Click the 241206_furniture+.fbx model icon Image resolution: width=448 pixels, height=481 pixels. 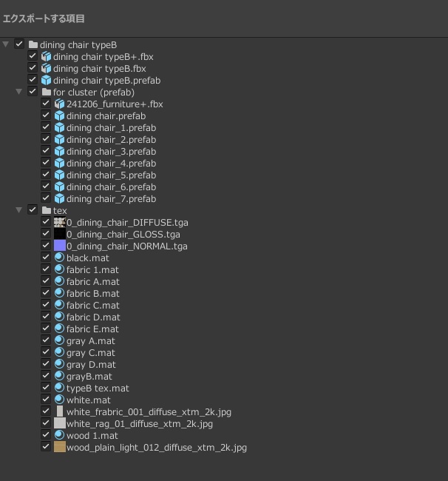[59, 104]
